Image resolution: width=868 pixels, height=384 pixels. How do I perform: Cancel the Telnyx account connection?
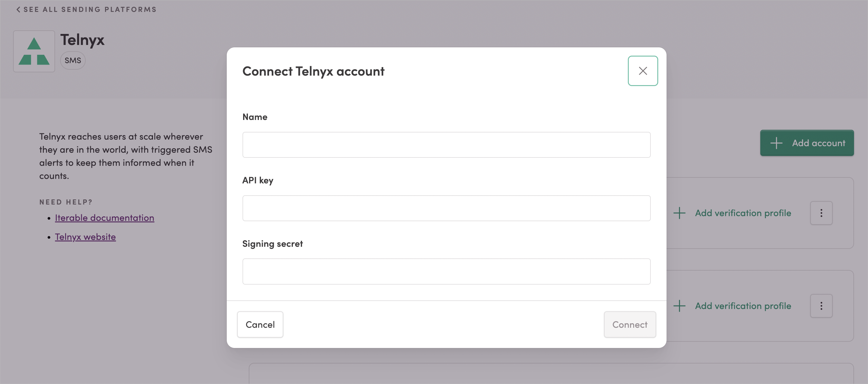coord(260,324)
